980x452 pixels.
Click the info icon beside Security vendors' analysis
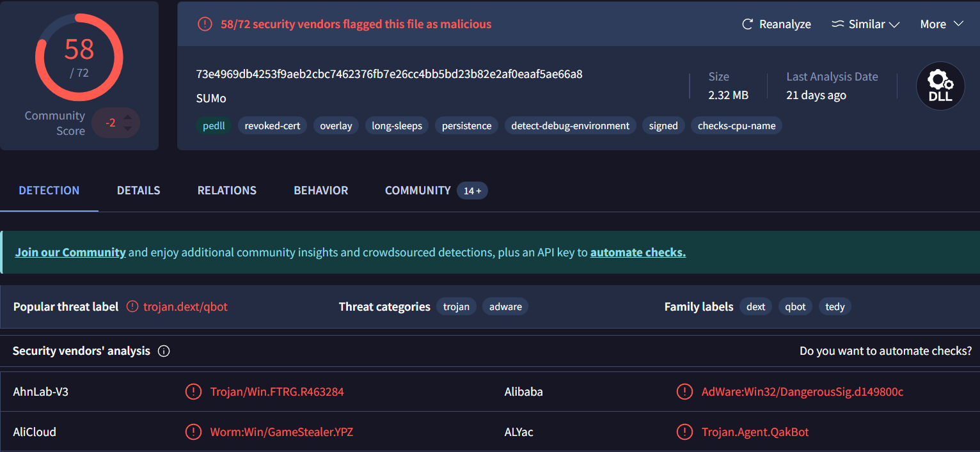point(164,351)
